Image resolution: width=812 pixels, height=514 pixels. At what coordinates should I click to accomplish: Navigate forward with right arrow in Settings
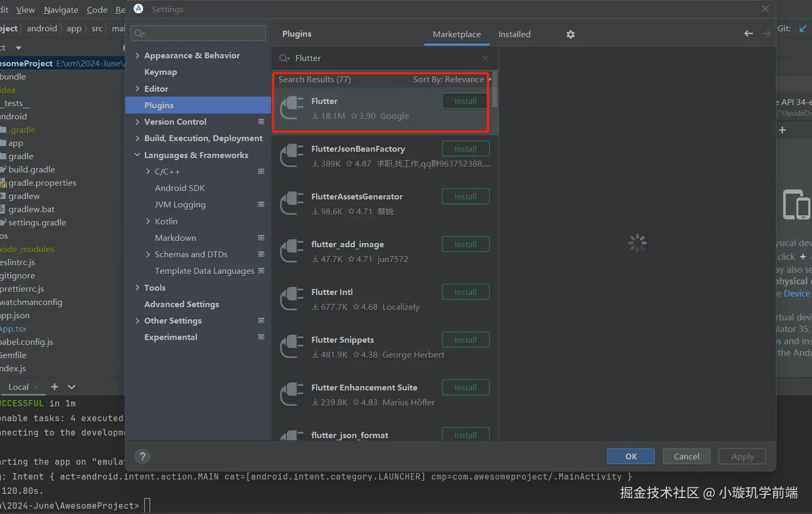766,34
